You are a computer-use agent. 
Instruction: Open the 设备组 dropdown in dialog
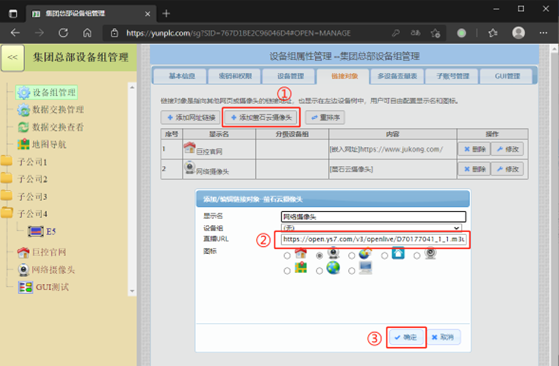[x=371, y=228]
